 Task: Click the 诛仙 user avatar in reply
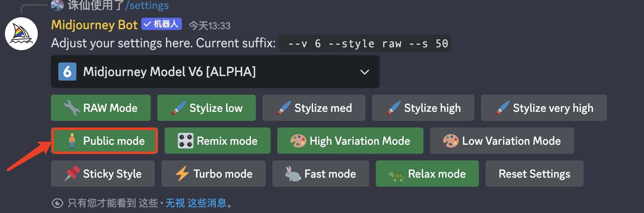[x=57, y=5]
